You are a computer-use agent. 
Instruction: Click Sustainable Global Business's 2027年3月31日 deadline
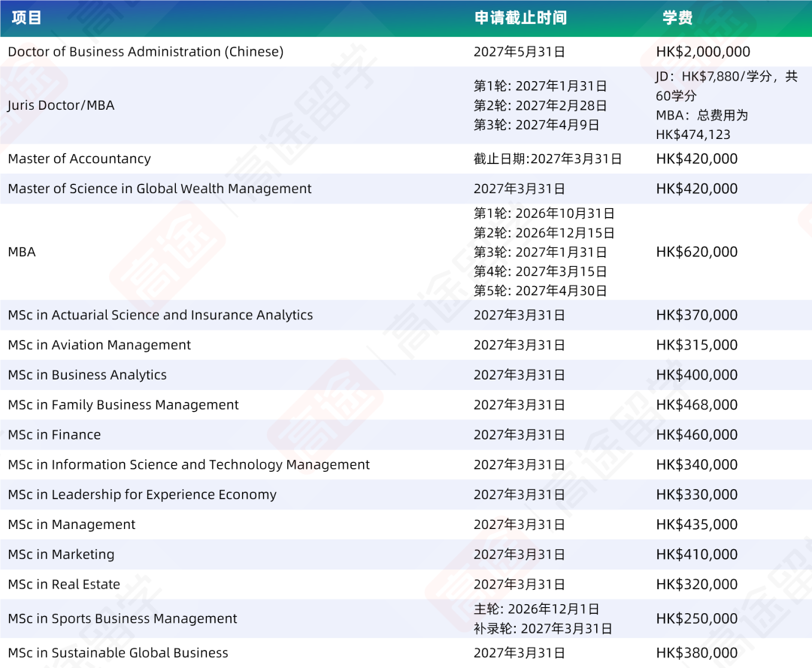(520, 654)
